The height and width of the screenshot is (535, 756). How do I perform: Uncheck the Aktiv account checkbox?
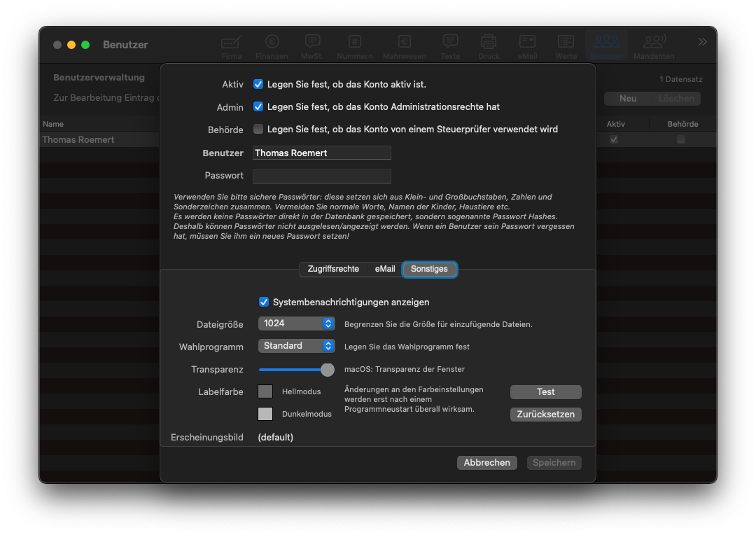258,84
